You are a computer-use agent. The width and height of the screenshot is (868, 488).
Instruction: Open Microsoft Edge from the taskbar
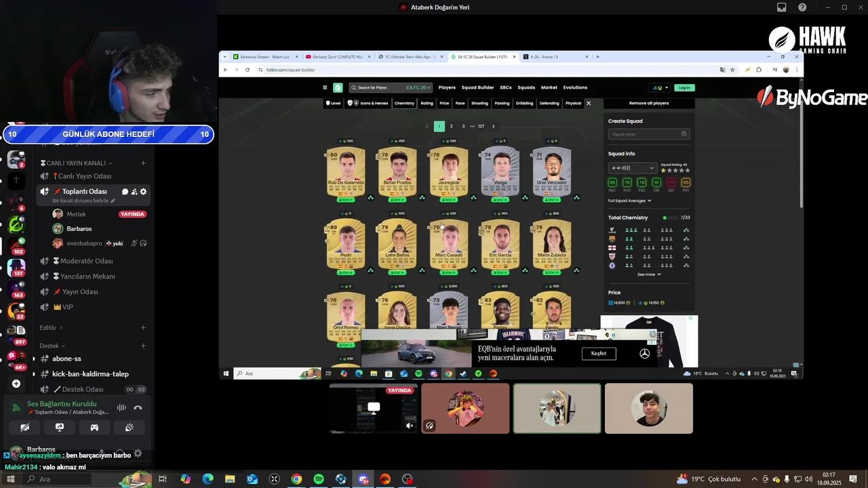(x=208, y=479)
